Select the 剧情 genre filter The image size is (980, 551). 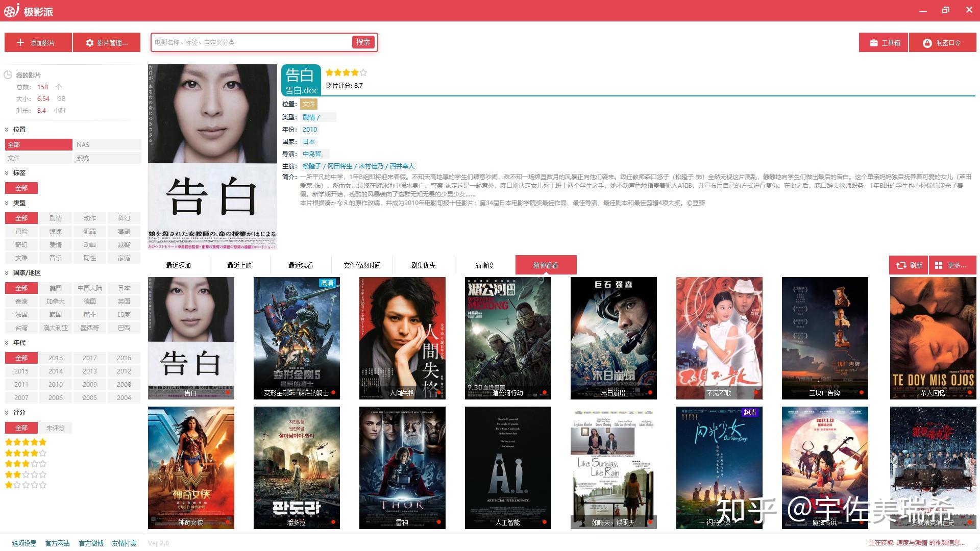(x=56, y=218)
